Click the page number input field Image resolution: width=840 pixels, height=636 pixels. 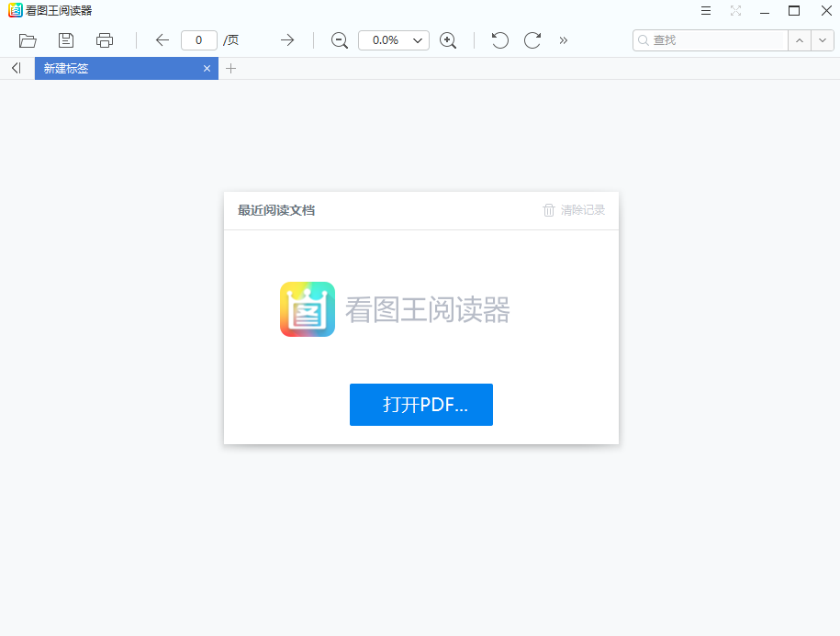pyautogui.click(x=198, y=40)
